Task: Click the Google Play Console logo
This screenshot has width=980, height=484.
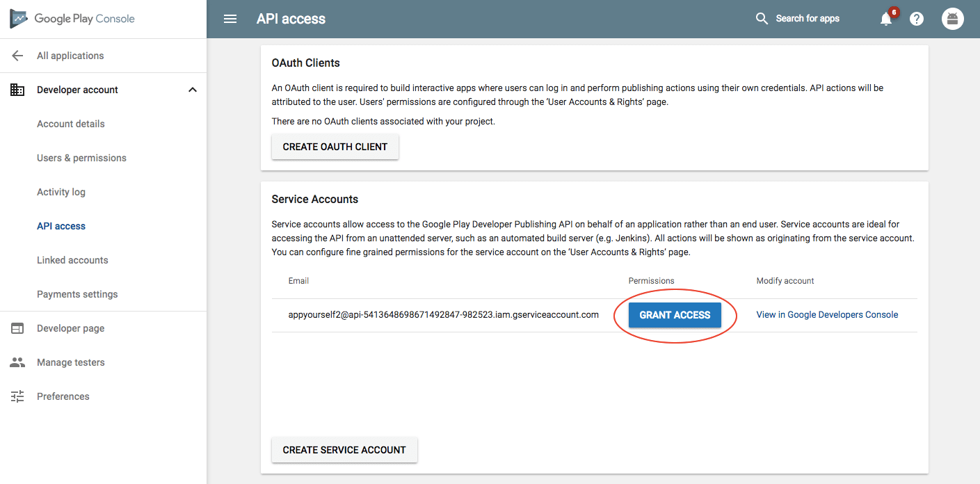Action: click(72, 19)
